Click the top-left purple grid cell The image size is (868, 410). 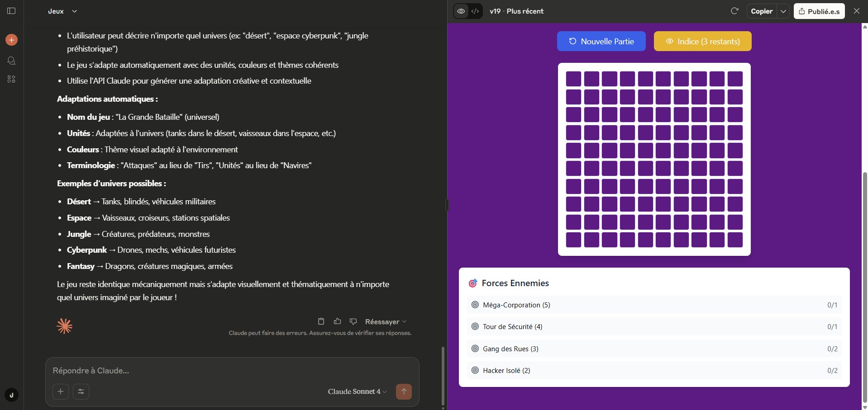point(573,79)
